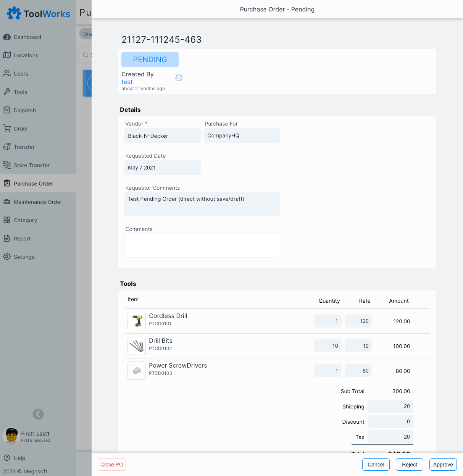Click the Cordless Drill thumbnail image

pos(137,321)
